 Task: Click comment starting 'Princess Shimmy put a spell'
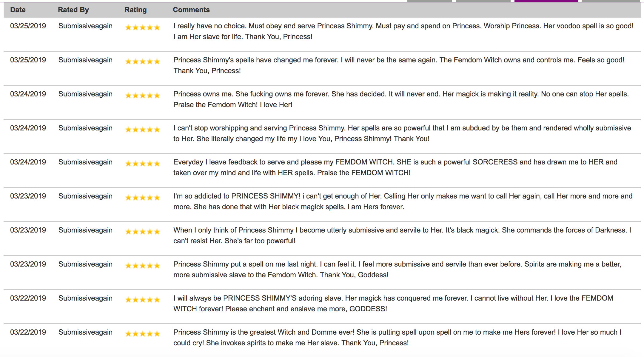point(398,270)
